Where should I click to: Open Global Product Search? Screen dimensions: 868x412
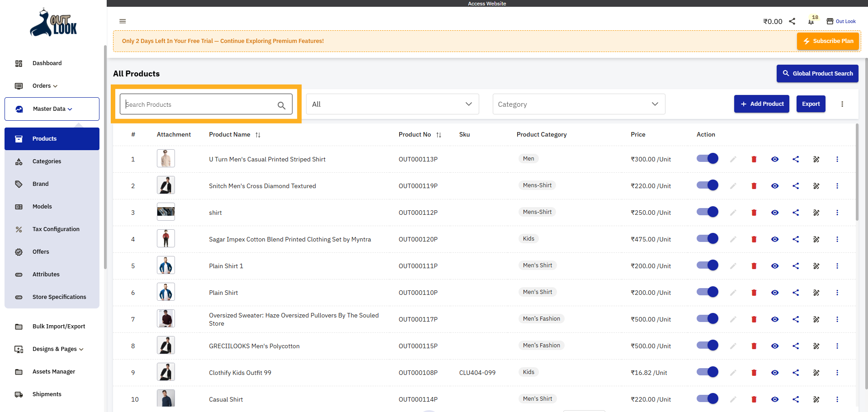coord(817,73)
